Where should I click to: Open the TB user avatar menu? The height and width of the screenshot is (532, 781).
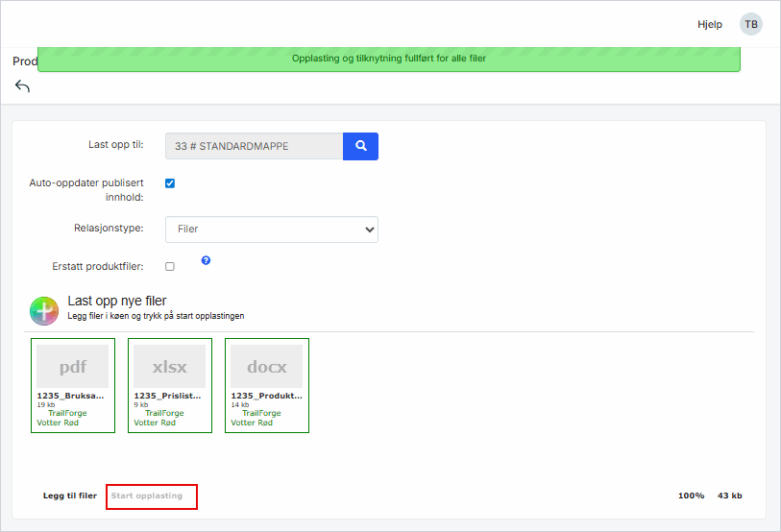click(x=750, y=24)
